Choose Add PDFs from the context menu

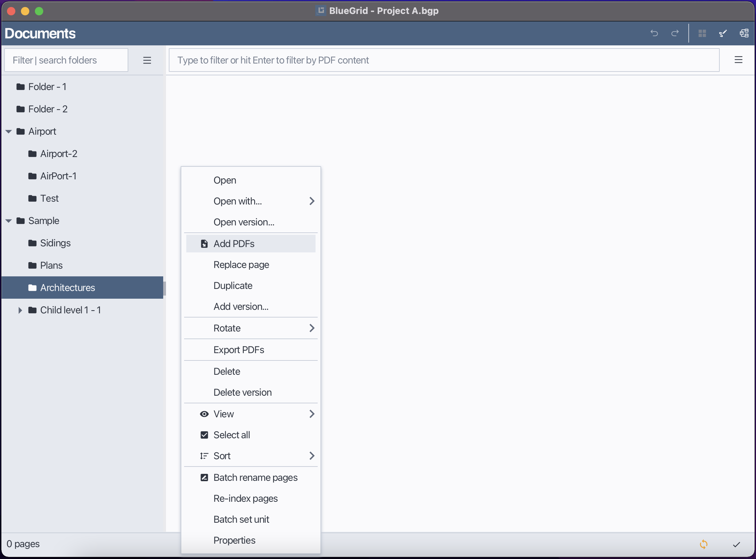(x=234, y=244)
